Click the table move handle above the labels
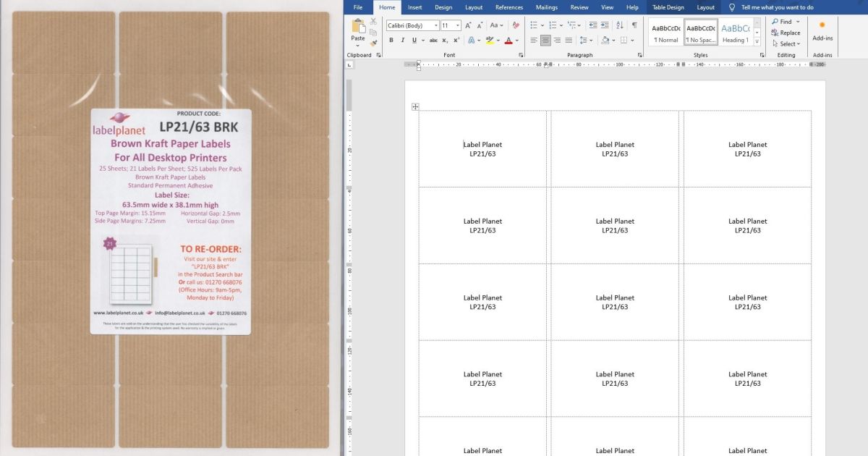 tap(415, 107)
